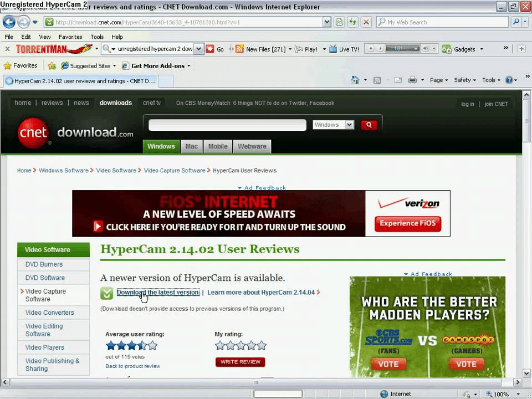Add to Favorites bar star icon
Viewport: 532px width, 399px height.
tap(52, 66)
